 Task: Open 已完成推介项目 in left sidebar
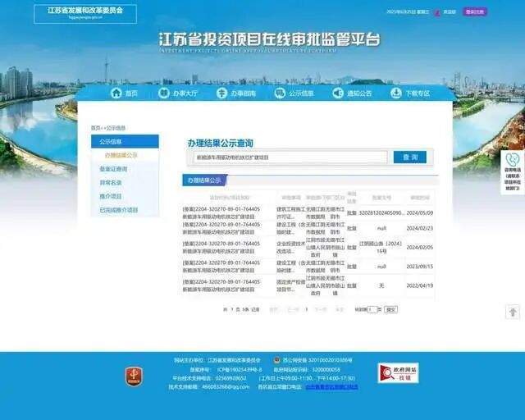[119, 210]
